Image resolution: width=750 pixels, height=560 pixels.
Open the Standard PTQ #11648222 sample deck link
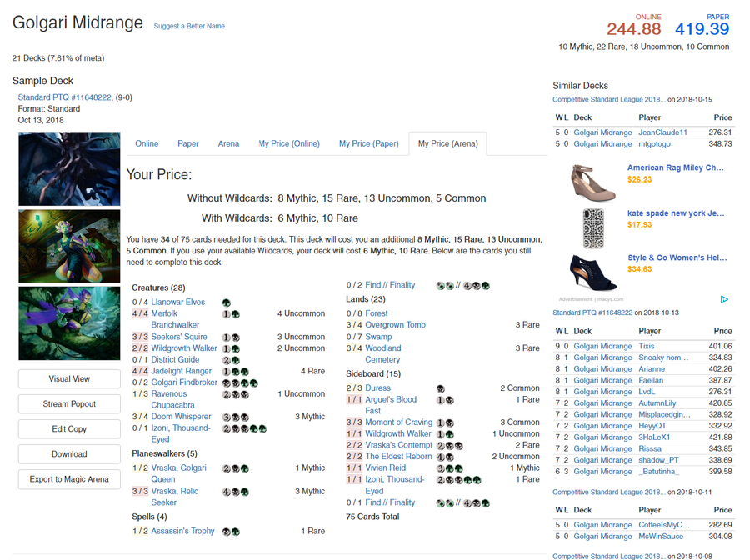pos(64,97)
